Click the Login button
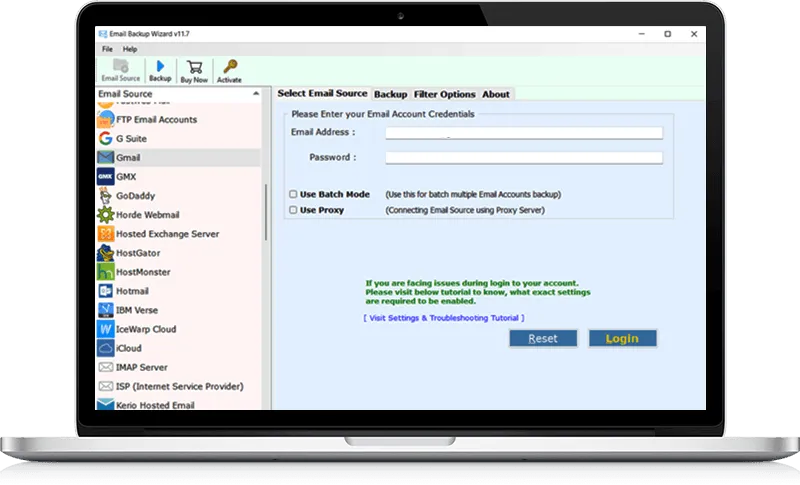This screenshot has height=485, width=800. pos(622,338)
